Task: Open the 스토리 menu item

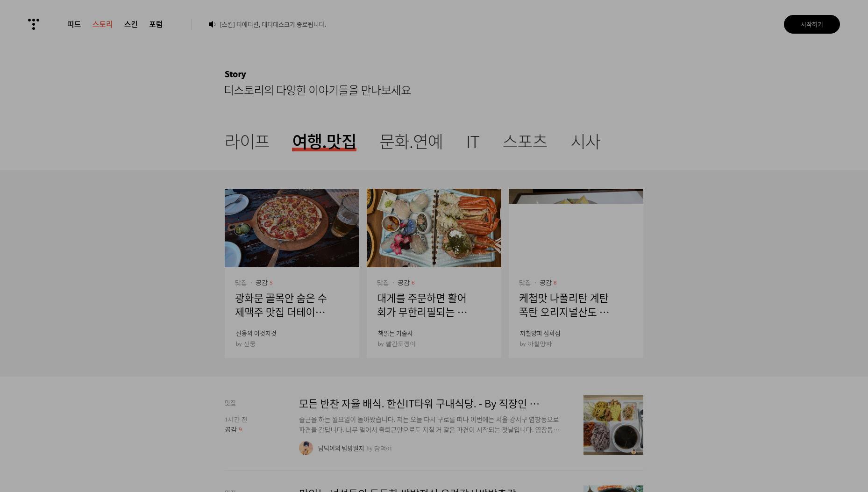Action: click(102, 24)
